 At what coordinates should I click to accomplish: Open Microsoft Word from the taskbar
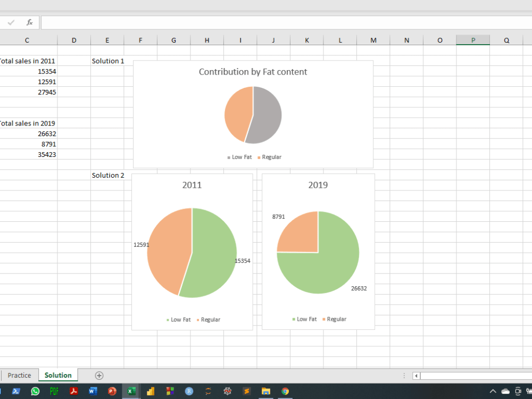[x=93, y=391]
